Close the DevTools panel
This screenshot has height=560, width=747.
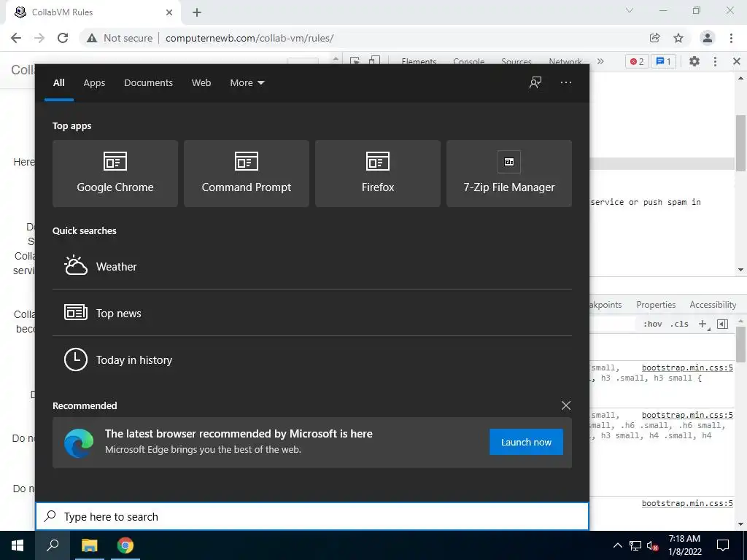737,61
